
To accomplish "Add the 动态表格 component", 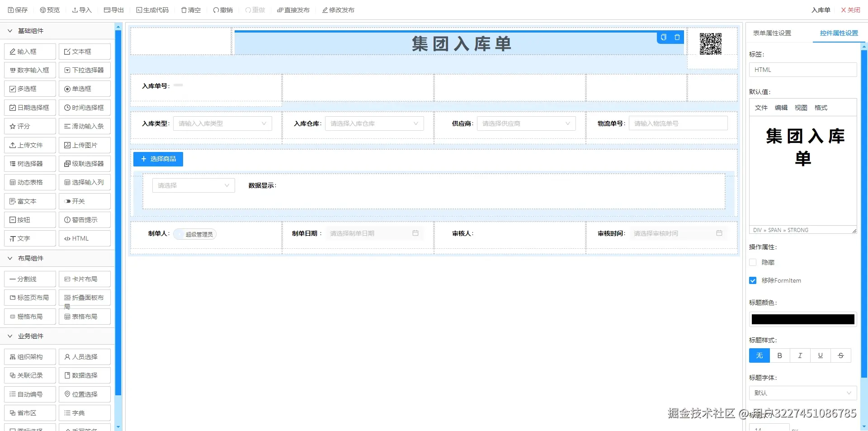I will 30,182.
